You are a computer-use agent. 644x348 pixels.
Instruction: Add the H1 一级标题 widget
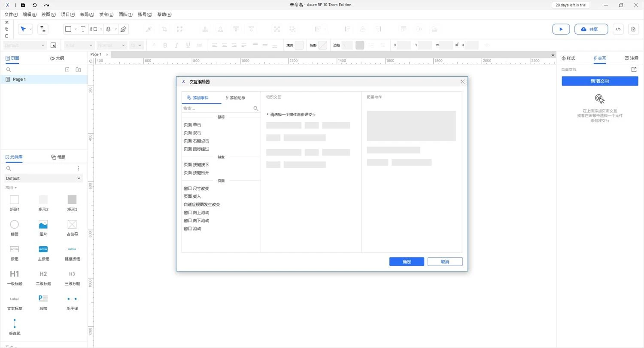[14, 277]
